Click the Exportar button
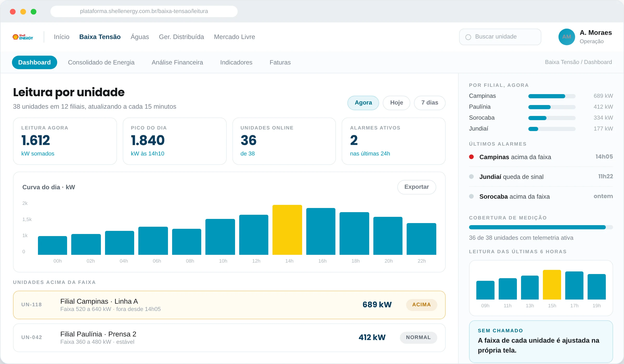 point(417,187)
